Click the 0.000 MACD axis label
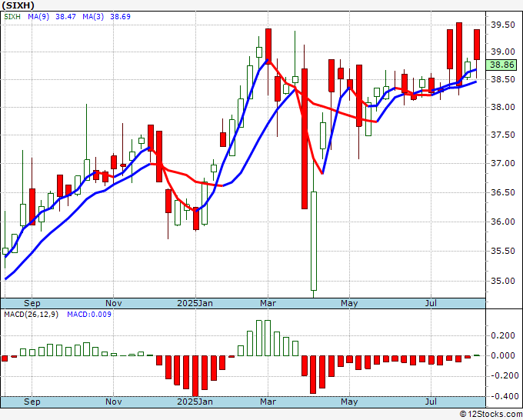Viewport: 523px width, 420px height. coord(503,355)
